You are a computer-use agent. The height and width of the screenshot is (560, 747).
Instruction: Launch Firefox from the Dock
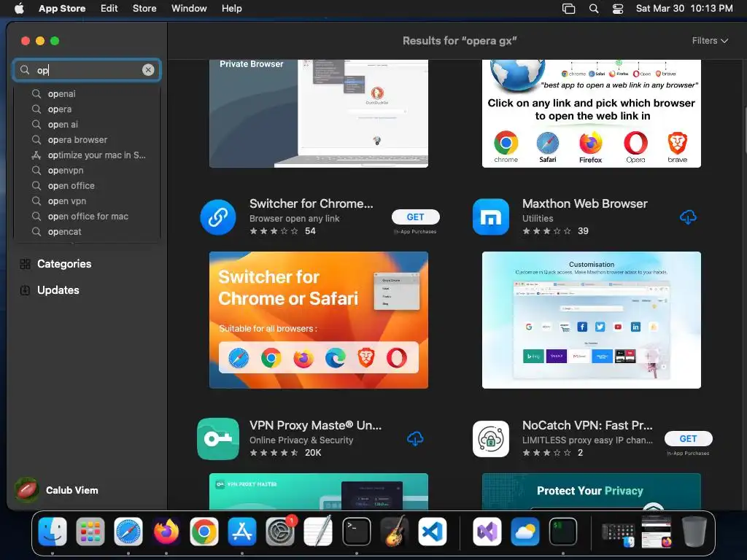166,532
